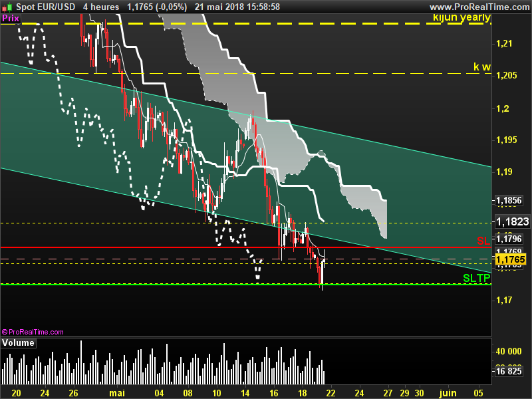Click the 4 heures timeframe label
Viewport: 532px width, 399px height.
point(101,7)
